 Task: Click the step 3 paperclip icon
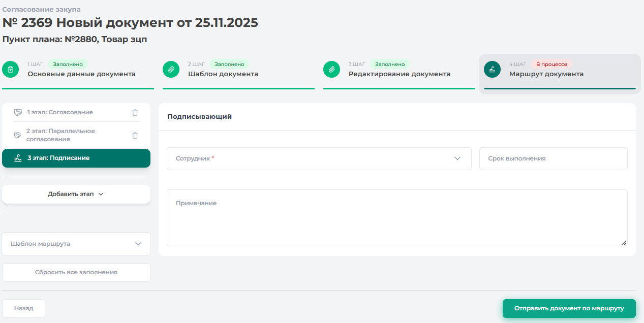coord(331,70)
